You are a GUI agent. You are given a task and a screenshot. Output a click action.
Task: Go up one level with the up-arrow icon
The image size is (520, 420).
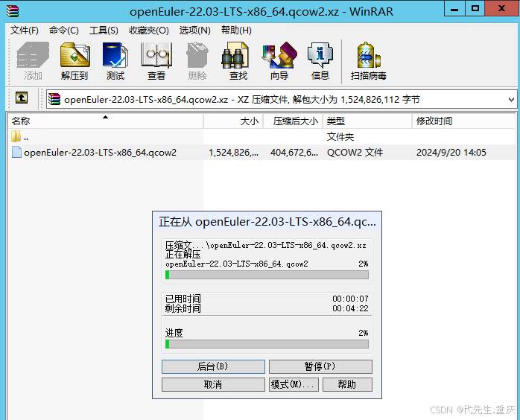[22, 98]
